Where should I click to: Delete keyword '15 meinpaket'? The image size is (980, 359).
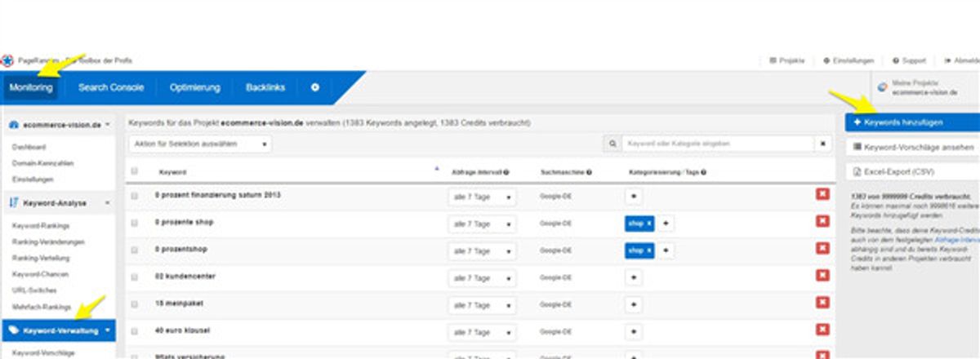[822, 304]
